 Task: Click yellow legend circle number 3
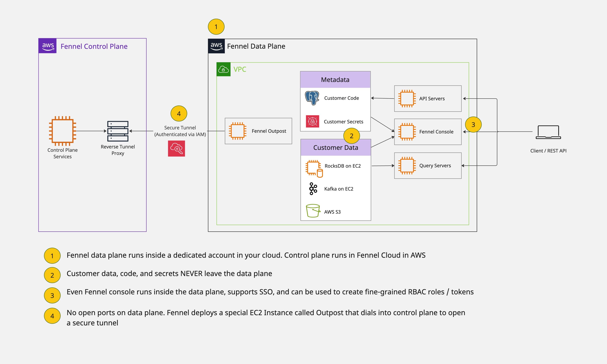[52, 295]
